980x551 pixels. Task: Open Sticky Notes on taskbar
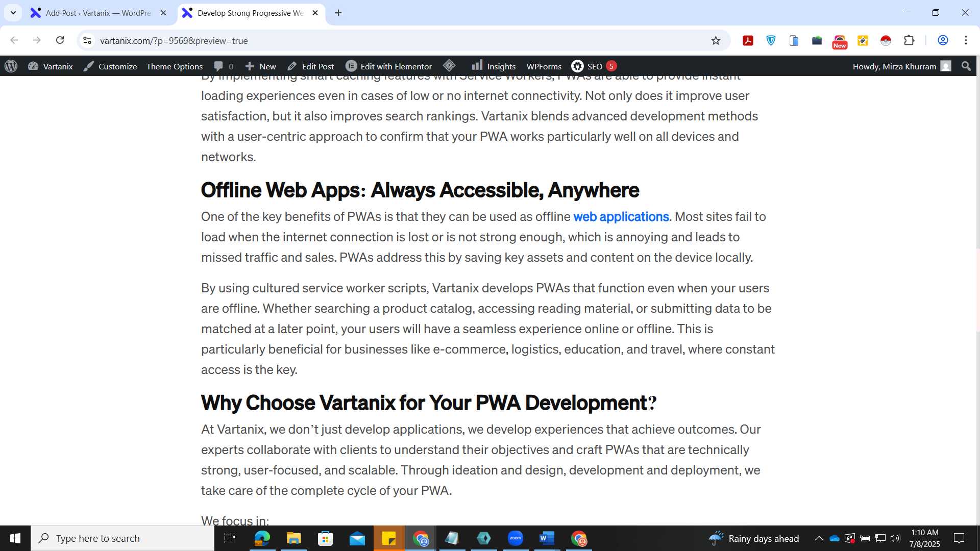pos(389,538)
